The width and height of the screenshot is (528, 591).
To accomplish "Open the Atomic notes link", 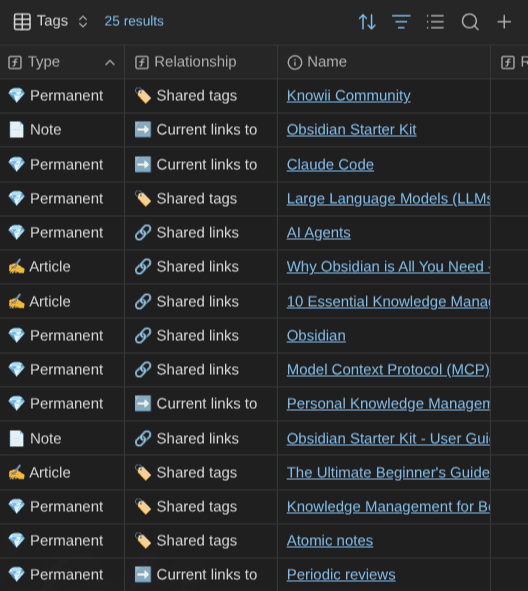I will [330, 540].
